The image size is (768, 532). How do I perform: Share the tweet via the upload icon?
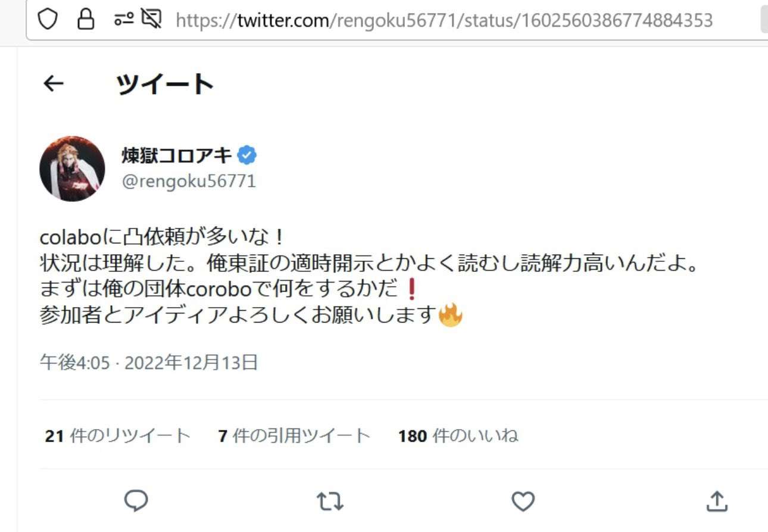[x=717, y=501]
